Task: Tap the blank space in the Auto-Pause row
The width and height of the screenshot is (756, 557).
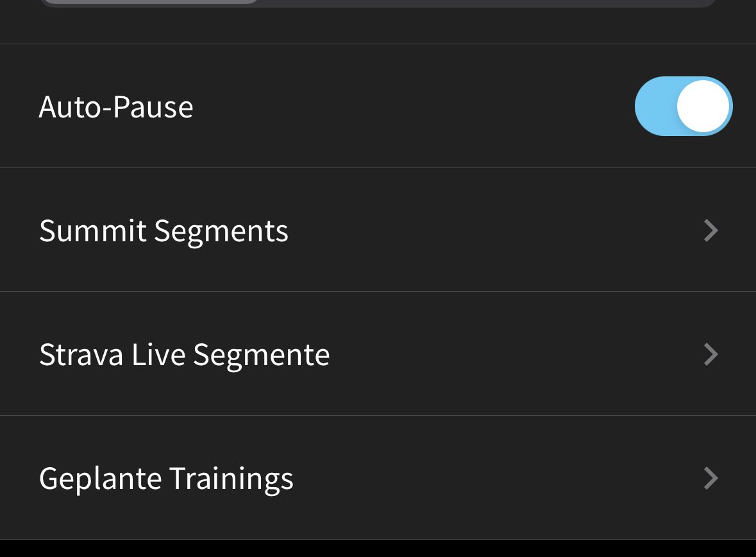Action: coord(410,107)
